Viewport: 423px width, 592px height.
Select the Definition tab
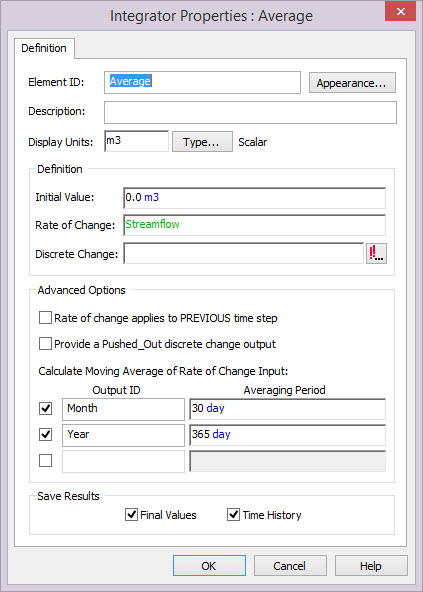44,48
